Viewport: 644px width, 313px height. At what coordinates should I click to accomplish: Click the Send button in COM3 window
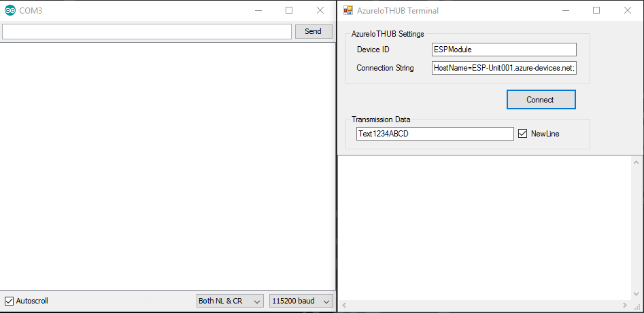(x=313, y=32)
